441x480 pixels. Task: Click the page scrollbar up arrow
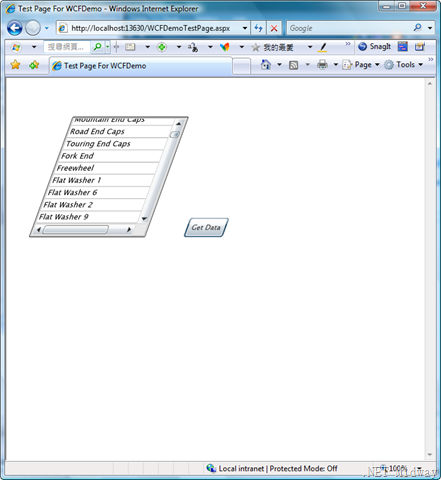point(430,84)
